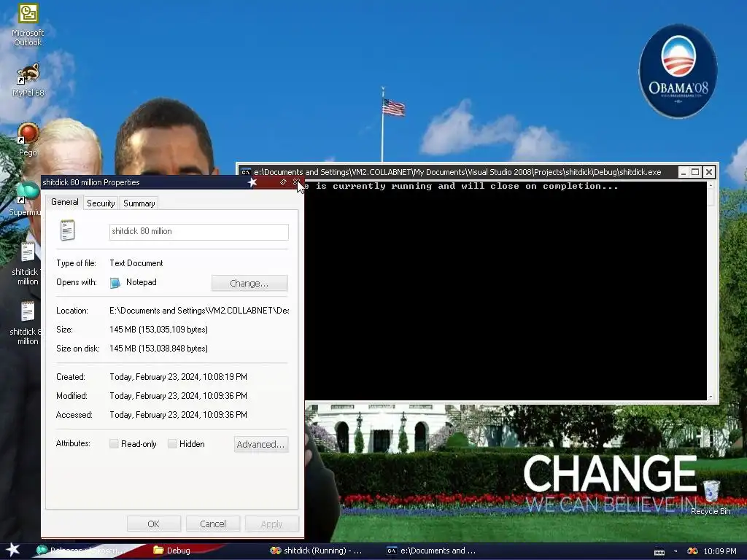Screen dimensions: 747x560
Task: Click the Text Document file type value
Action: (136, 263)
